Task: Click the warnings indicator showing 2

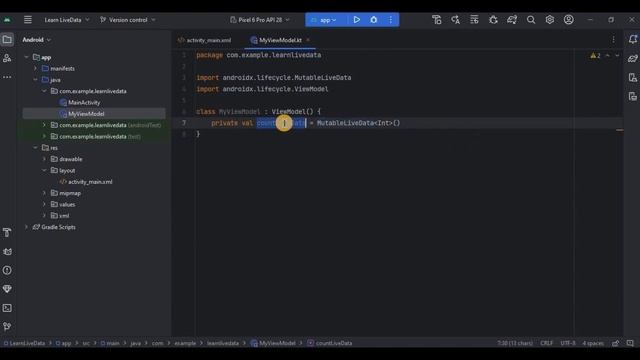Action: tap(595, 56)
